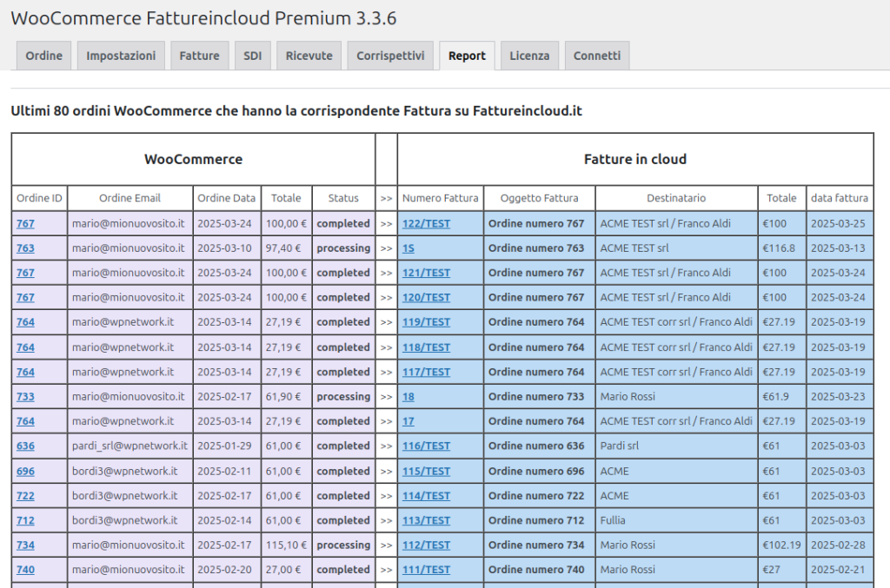This screenshot has width=890, height=588.
Task: Open invoice link 121/TEST
Action: [x=426, y=273]
